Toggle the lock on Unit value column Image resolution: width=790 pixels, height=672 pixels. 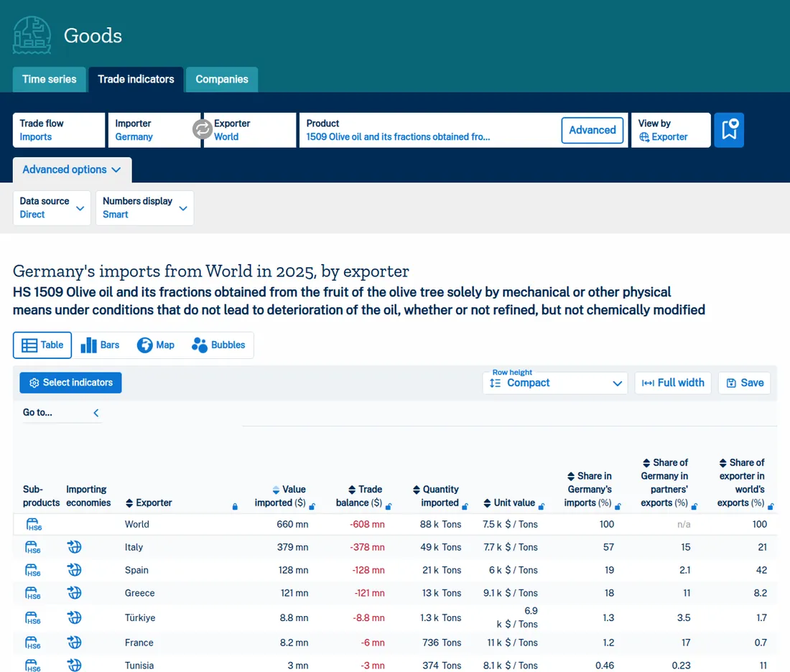541,506
